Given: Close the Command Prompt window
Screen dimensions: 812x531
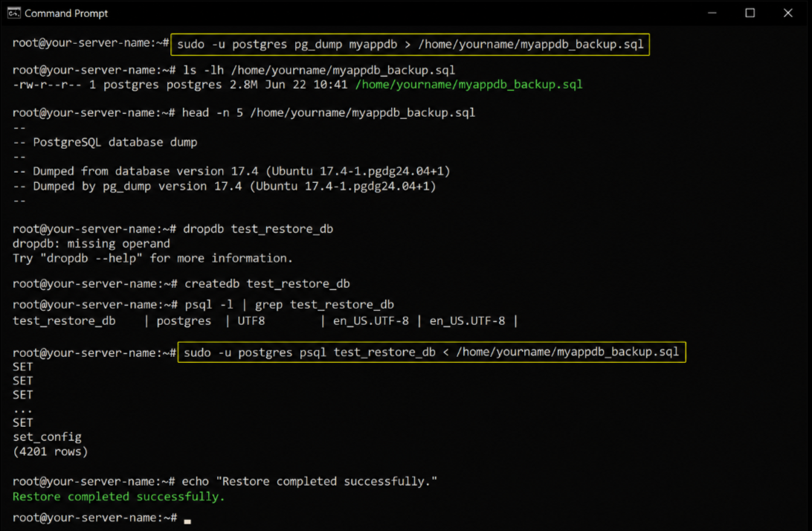Looking at the screenshot, I should (x=787, y=13).
